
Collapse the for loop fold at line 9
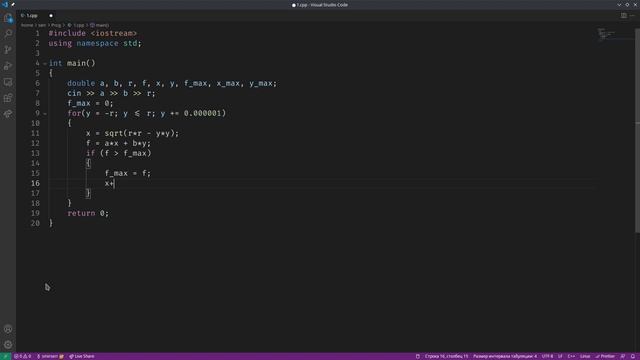pos(45,113)
